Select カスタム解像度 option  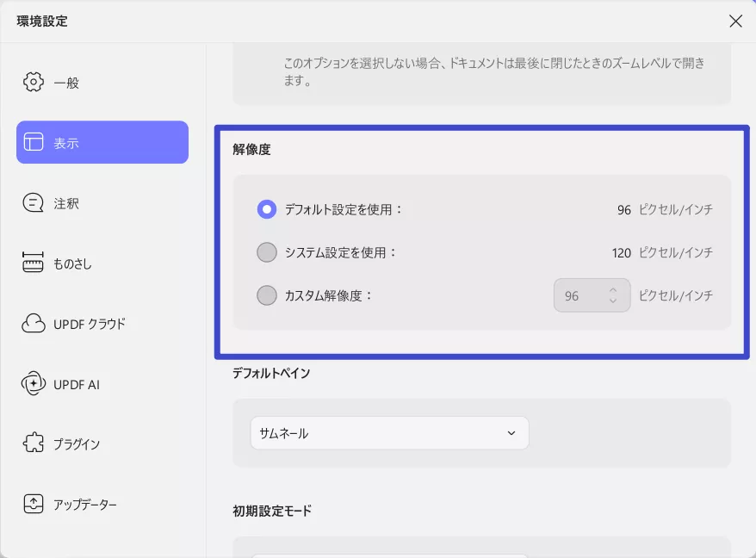tap(267, 295)
